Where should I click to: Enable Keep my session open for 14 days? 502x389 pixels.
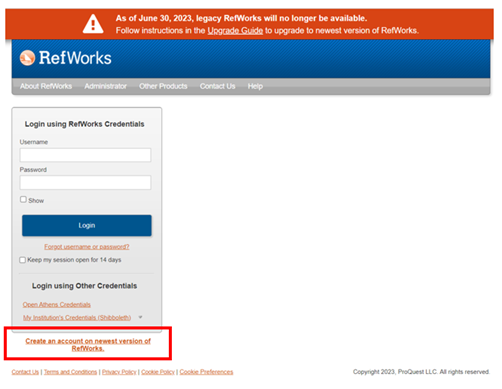[22, 260]
